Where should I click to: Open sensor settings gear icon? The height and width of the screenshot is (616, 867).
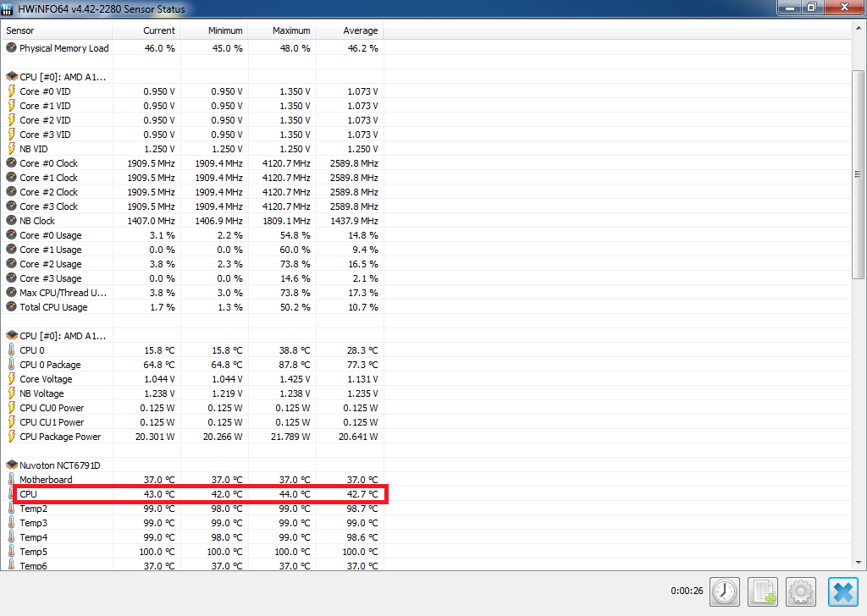[x=801, y=591]
